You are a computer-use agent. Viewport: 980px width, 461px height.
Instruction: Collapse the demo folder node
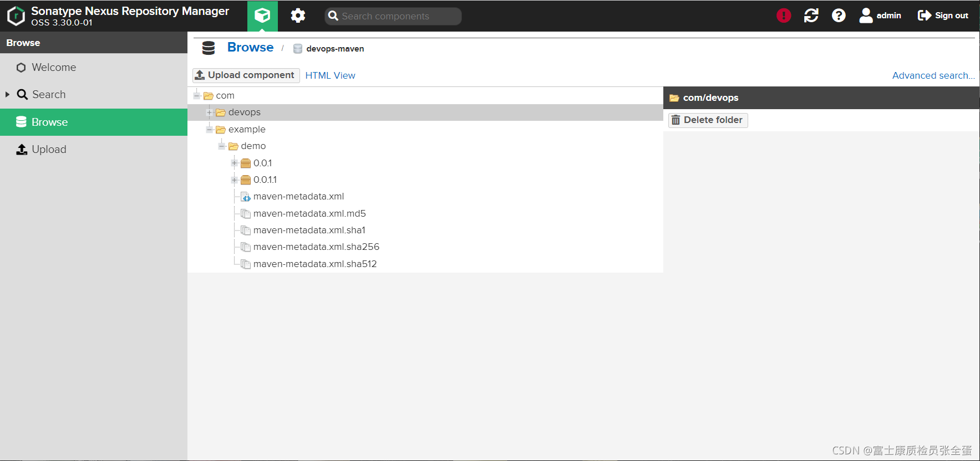tap(222, 146)
